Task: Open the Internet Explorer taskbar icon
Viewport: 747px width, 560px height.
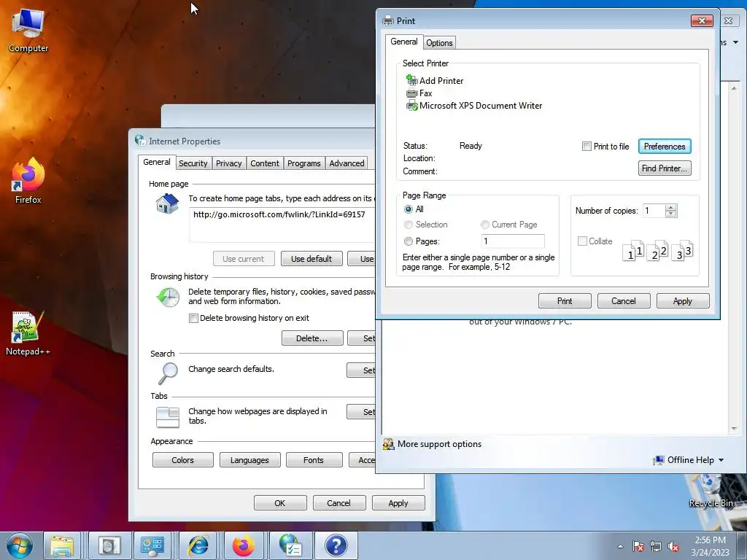Action: coord(198,545)
